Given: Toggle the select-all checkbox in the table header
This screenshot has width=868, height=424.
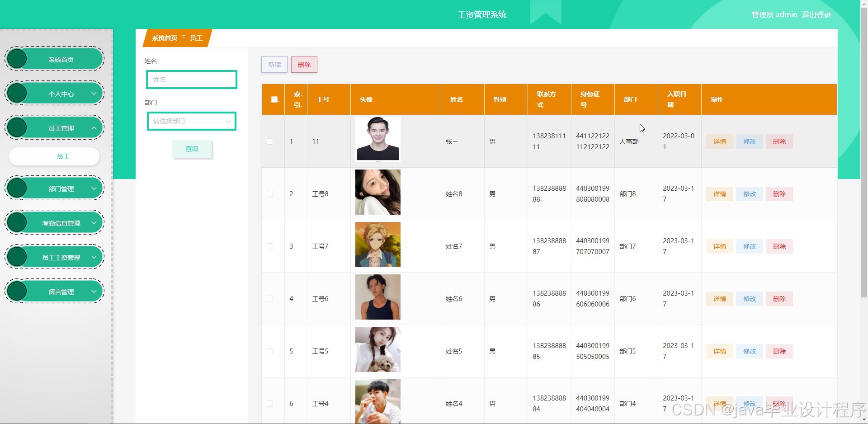Looking at the screenshot, I should 274,99.
